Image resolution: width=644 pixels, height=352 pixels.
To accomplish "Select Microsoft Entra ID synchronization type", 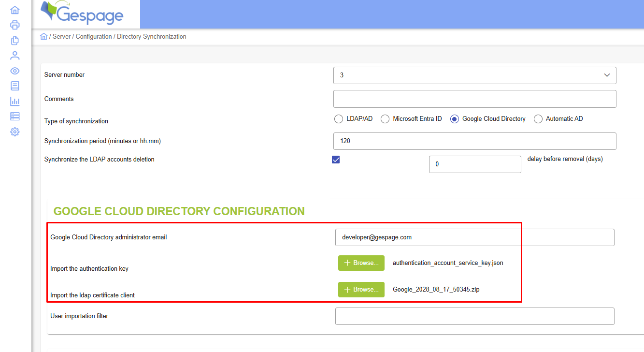I will tap(385, 119).
